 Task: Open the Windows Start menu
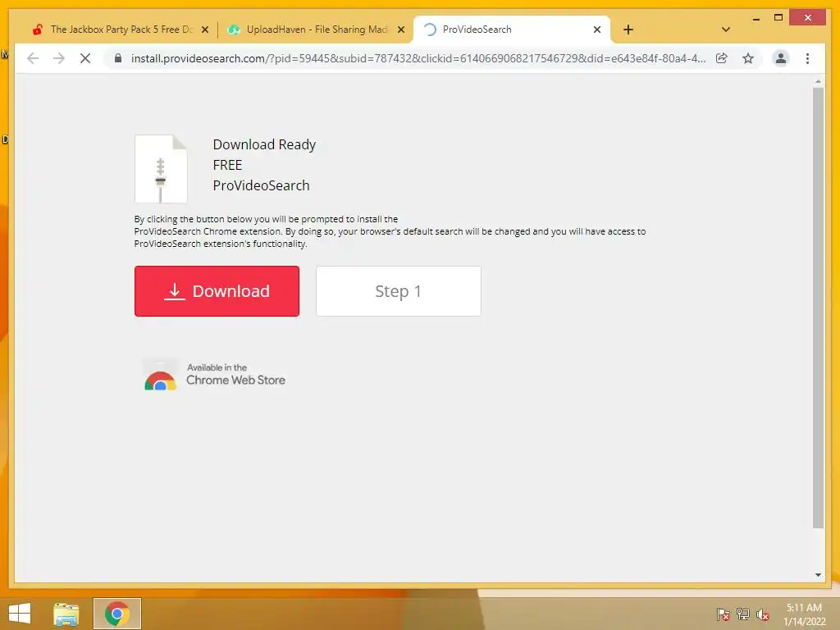click(20, 614)
